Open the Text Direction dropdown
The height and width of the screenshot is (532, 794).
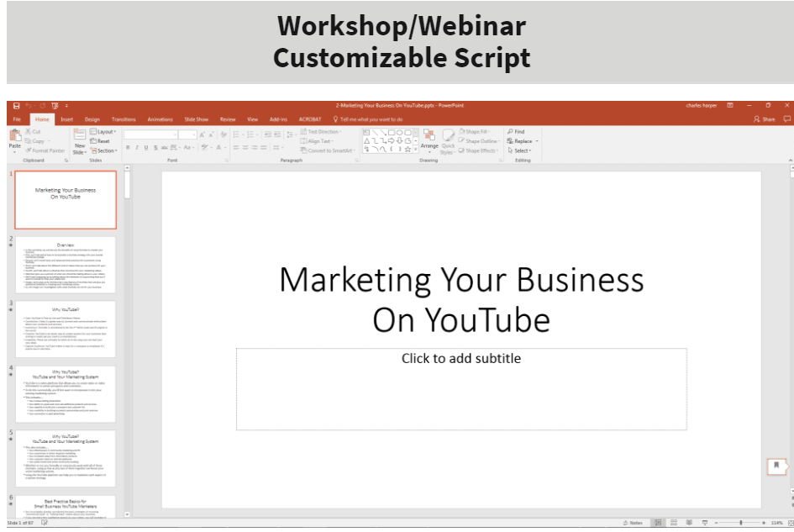320,132
